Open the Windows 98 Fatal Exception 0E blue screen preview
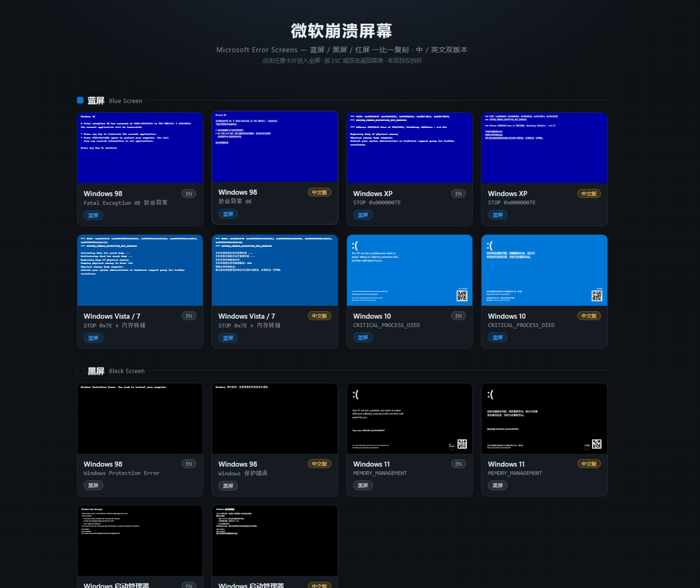The width and height of the screenshot is (700, 588). point(139,148)
